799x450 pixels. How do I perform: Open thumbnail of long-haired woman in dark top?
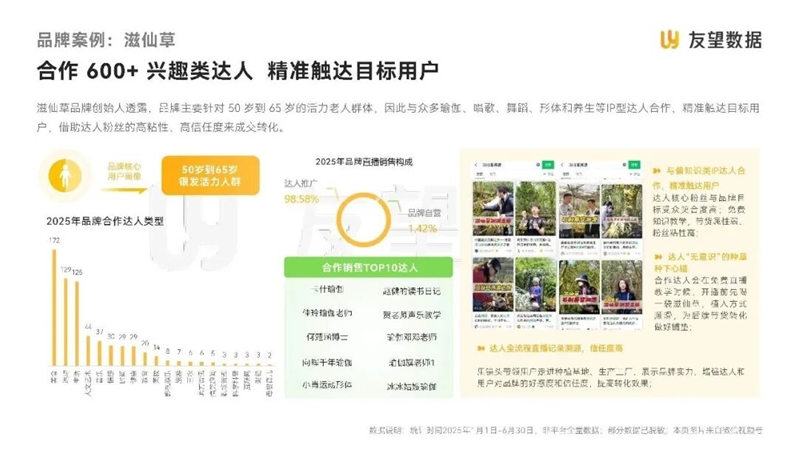pos(622,287)
